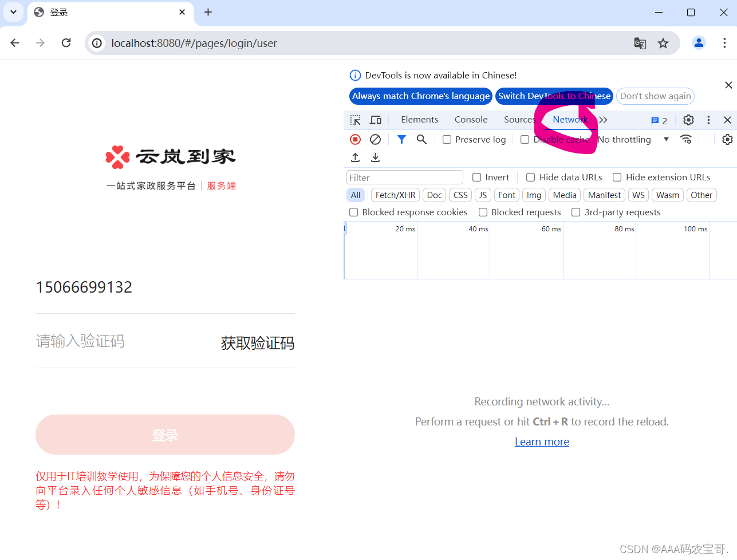
Task: Filter requests by Fetch/XHR
Action: [396, 195]
